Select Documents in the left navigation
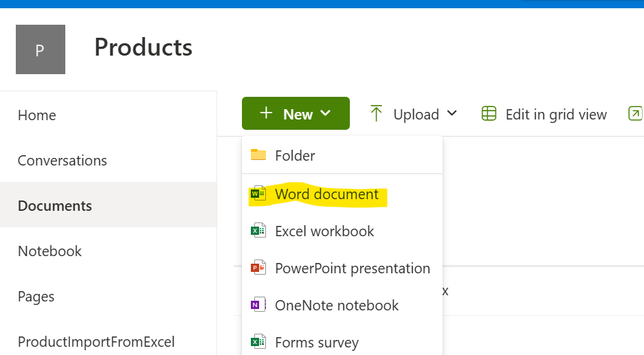This screenshot has height=355, width=644. 55,206
